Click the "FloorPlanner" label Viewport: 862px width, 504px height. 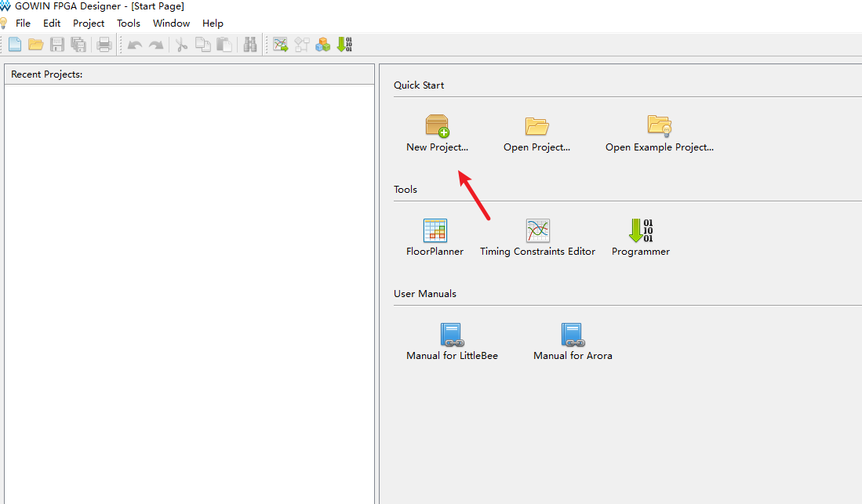coord(435,251)
